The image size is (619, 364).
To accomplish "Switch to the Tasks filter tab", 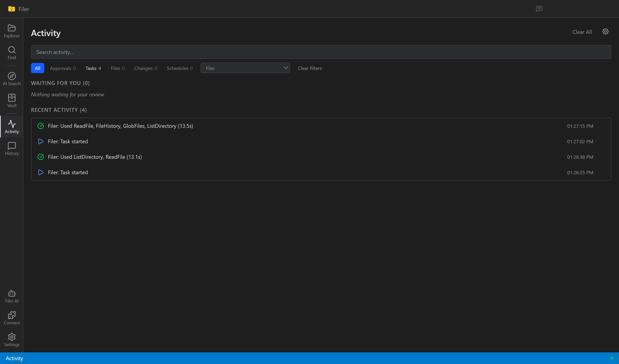I will click(93, 68).
